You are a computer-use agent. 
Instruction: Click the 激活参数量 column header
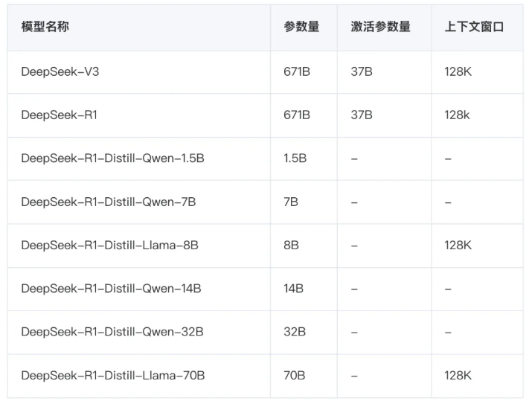pos(380,27)
